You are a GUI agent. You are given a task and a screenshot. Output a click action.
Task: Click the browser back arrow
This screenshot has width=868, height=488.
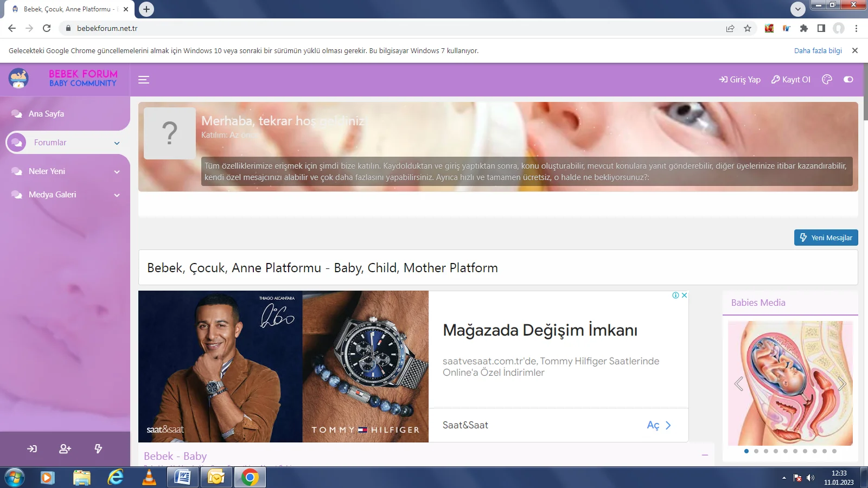coord(12,28)
